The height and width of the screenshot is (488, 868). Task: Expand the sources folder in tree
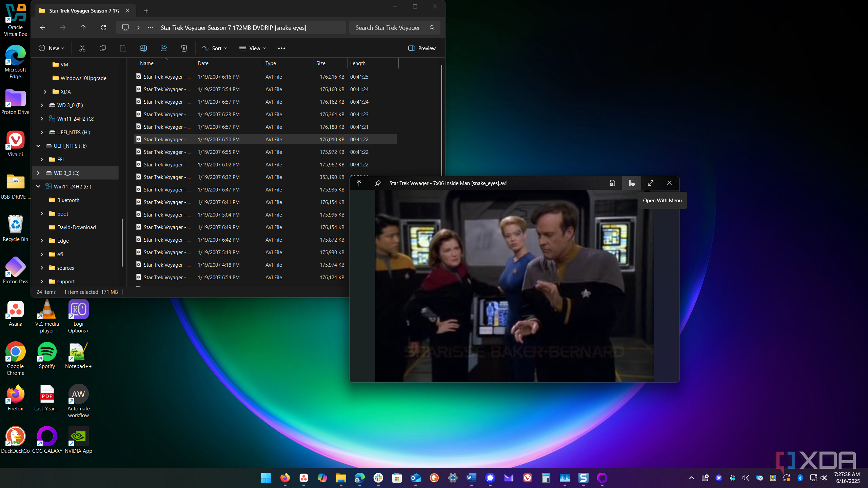tap(42, 268)
